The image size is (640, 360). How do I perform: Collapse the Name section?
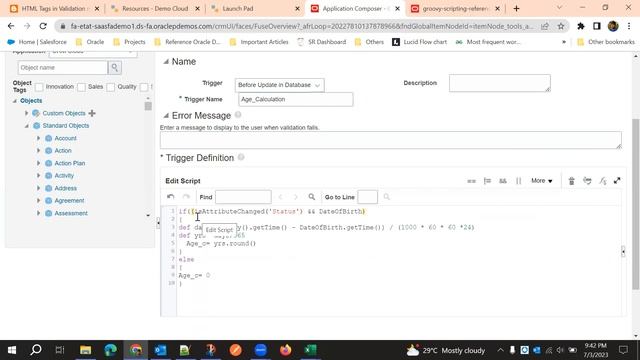pos(166,62)
